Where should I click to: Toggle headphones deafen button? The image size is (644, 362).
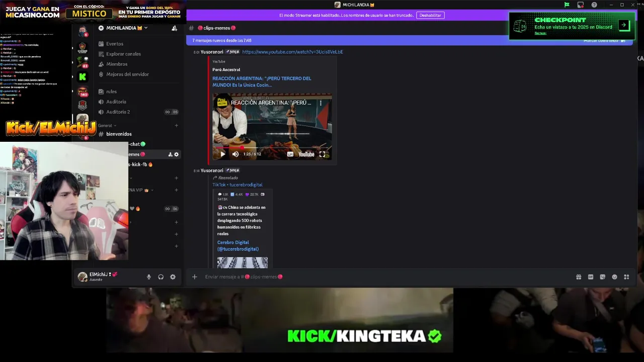click(x=160, y=277)
